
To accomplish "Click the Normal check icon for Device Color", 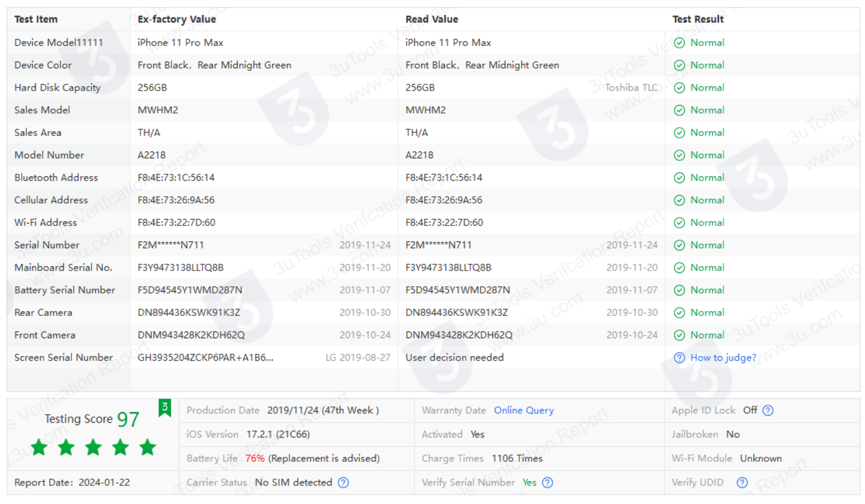I will point(679,65).
